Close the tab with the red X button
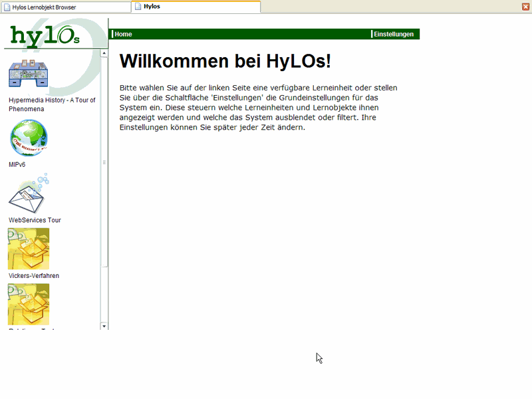532x399 pixels. 525,7
